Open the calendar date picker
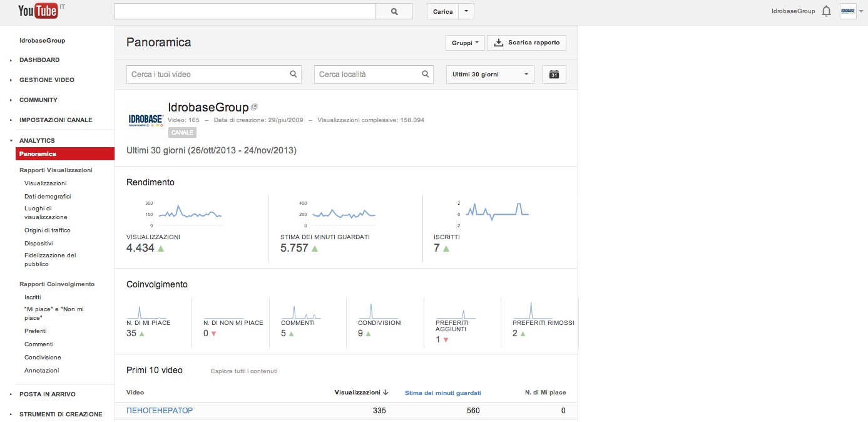The image size is (868, 422). pyautogui.click(x=554, y=75)
